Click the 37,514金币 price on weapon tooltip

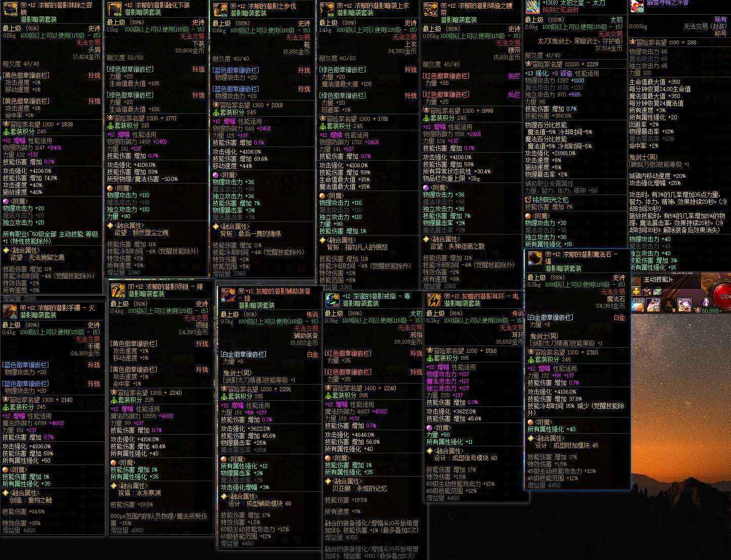point(609,49)
